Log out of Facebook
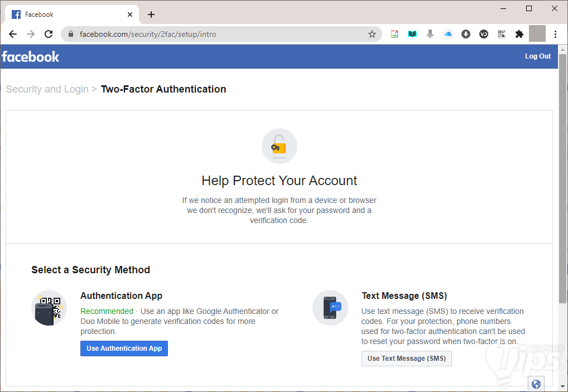This screenshot has height=392, width=568. tap(537, 56)
